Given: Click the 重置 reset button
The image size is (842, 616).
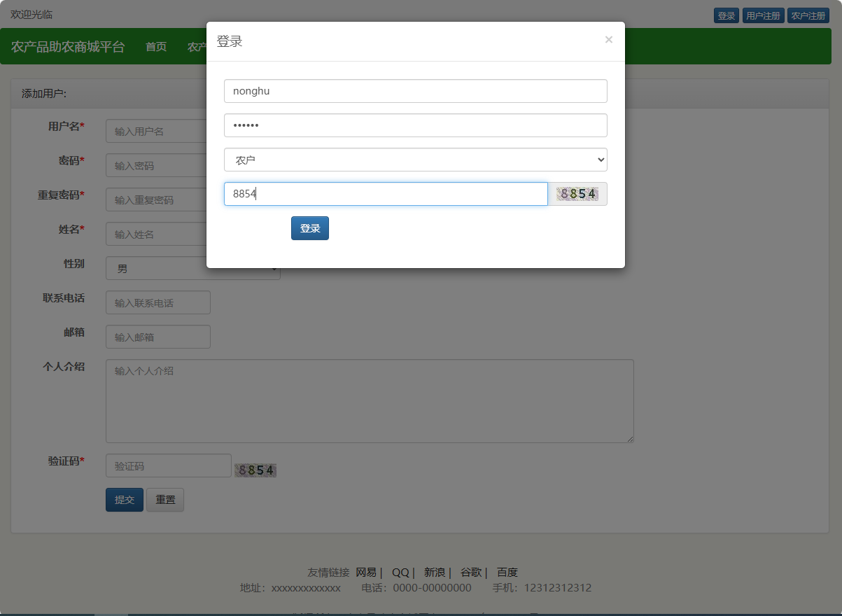Looking at the screenshot, I should pyautogui.click(x=164, y=499).
